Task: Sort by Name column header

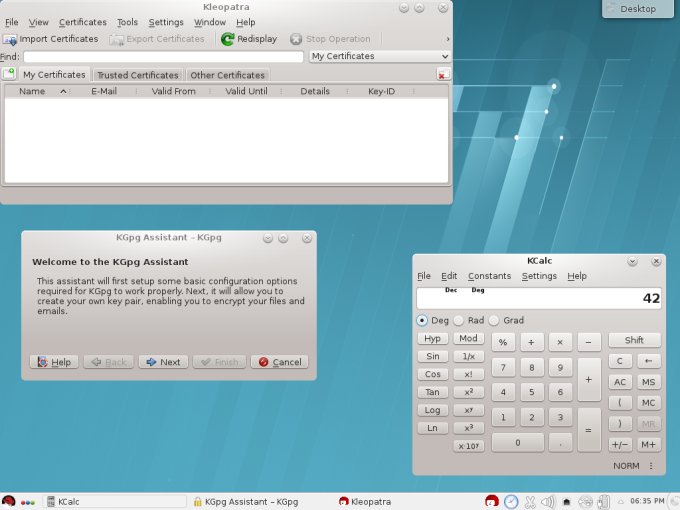Action: coord(37,91)
